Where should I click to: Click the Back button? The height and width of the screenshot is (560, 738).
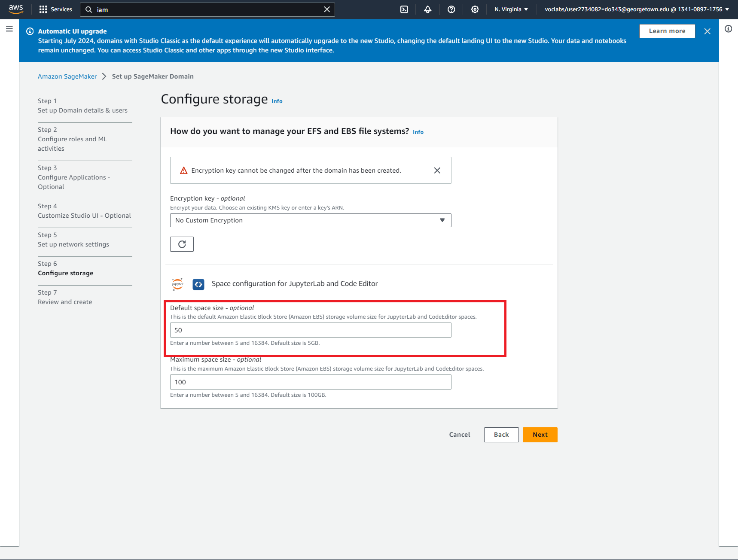[x=501, y=435]
